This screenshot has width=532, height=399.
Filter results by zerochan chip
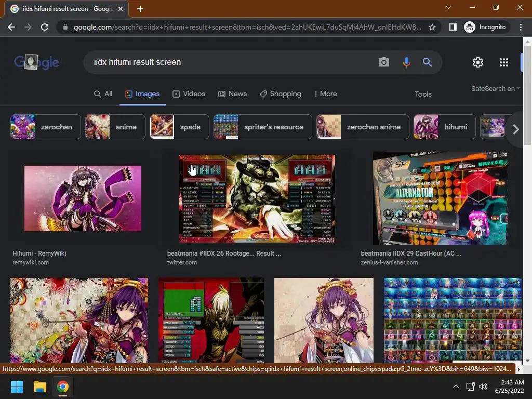click(x=46, y=127)
